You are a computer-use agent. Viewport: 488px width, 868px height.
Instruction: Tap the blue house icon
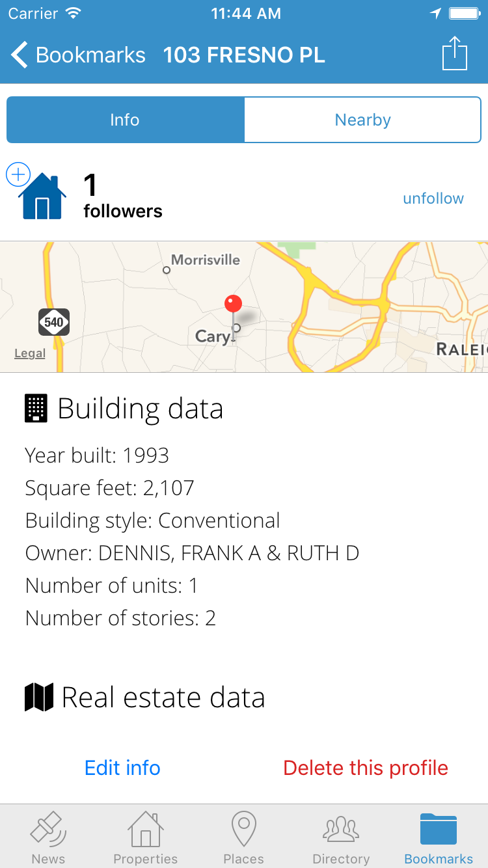[x=42, y=197]
